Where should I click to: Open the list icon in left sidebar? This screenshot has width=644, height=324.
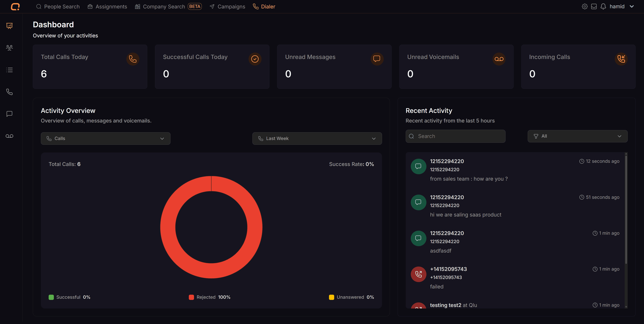(x=9, y=70)
